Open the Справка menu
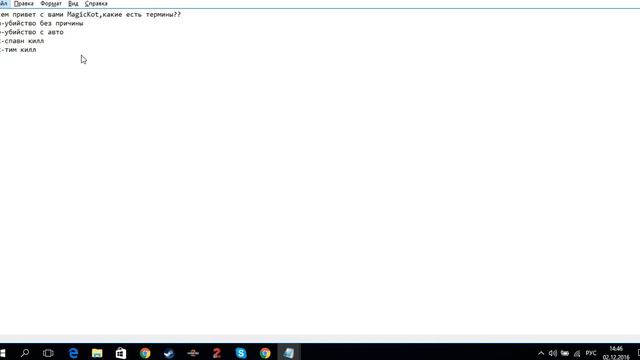 click(96, 4)
